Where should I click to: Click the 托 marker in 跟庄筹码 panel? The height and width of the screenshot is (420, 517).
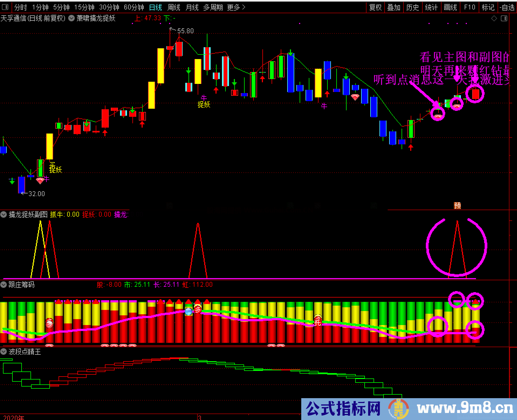[x=318, y=321]
